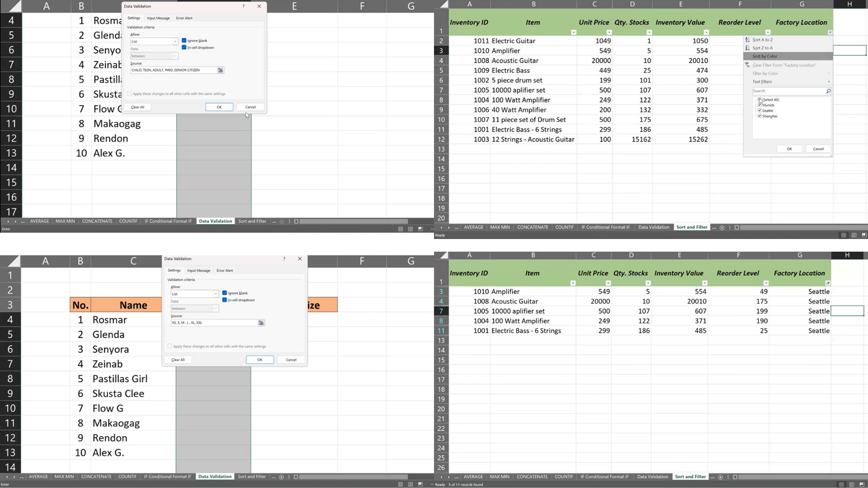Viewport: 868px width, 488px height.
Task: Click range selector icon beside XS, S, M source
Action: coord(261,323)
